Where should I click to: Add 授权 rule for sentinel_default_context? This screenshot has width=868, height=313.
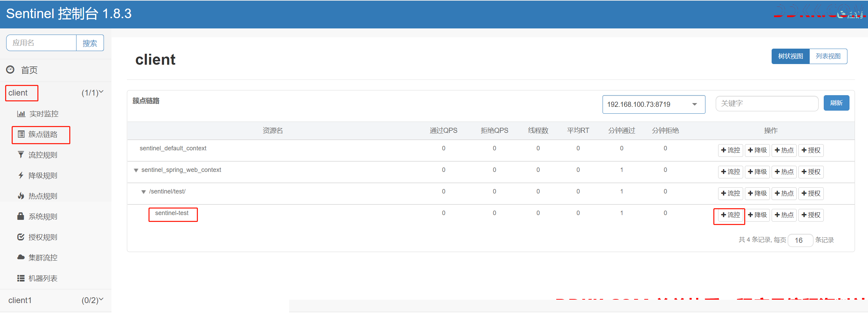click(x=811, y=150)
